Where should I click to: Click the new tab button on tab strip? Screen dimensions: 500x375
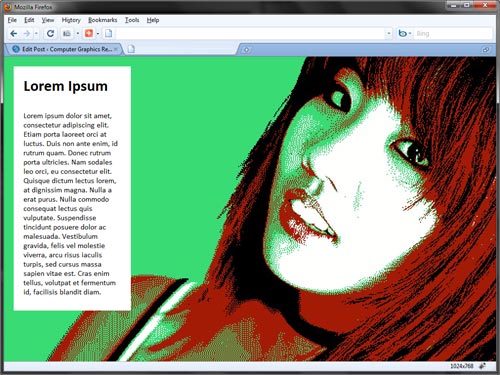(x=246, y=50)
